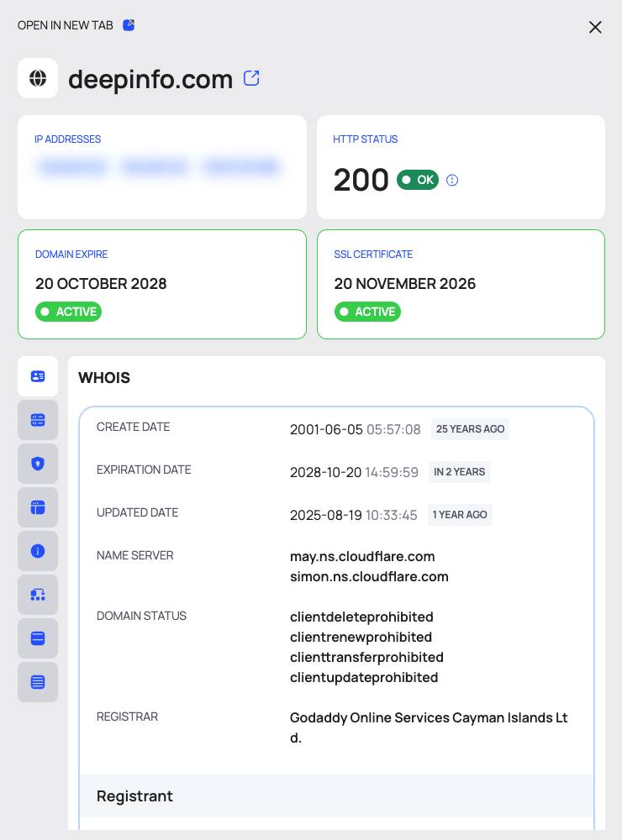The width and height of the screenshot is (622, 840).
Task: Click the ACTIVE badge under Domain Expire
Action: pos(69,312)
